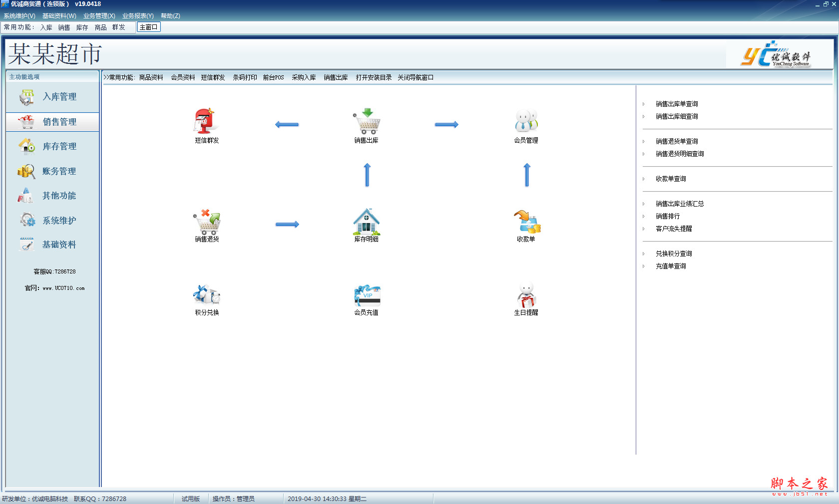
Task: Switch to 库存管理 in the sidebar
Action: tap(52, 146)
